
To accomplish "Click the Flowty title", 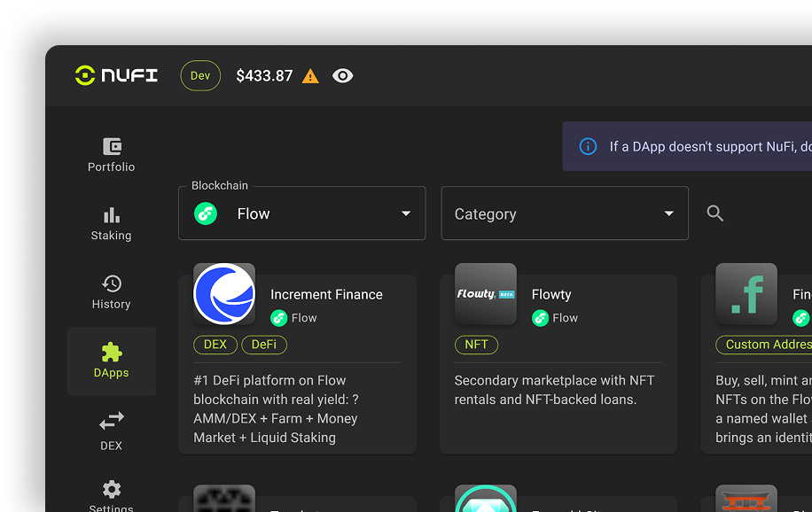I will (551, 295).
